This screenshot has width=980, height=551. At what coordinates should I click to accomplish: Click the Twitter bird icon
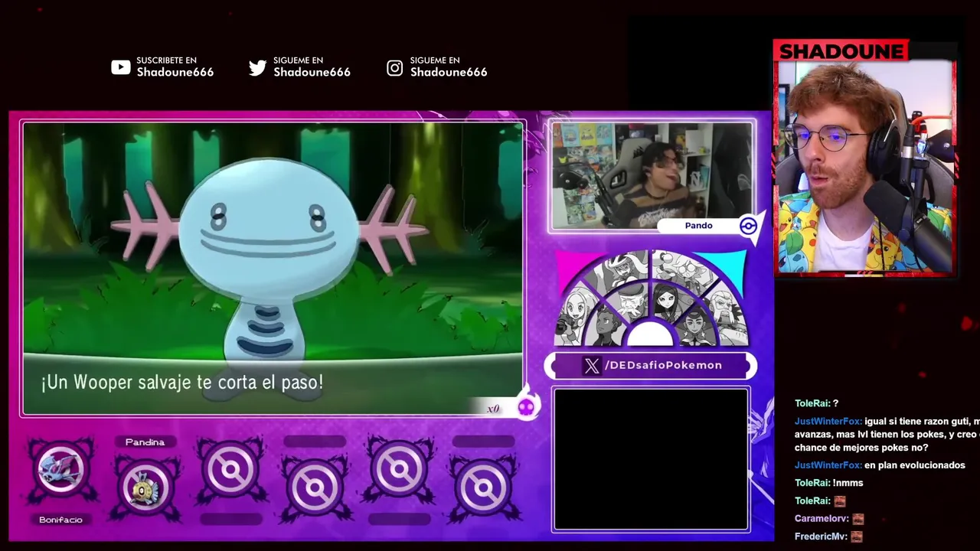257,68
